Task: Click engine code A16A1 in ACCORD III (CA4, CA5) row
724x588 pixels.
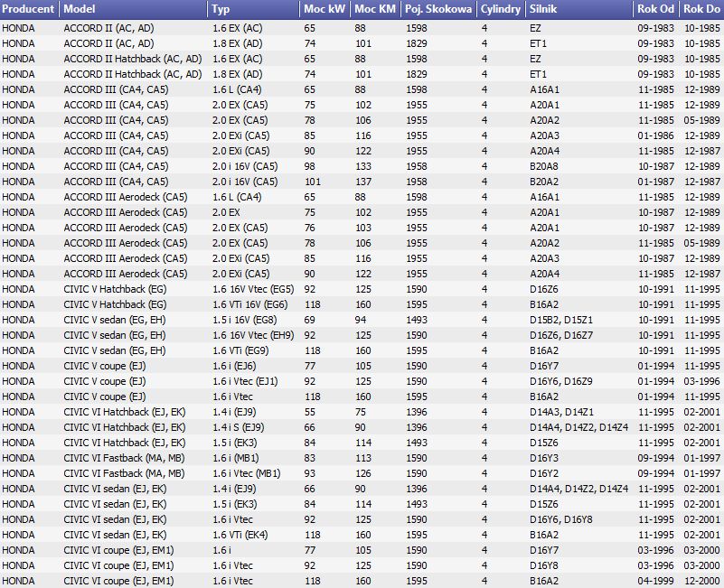Action: click(544, 89)
